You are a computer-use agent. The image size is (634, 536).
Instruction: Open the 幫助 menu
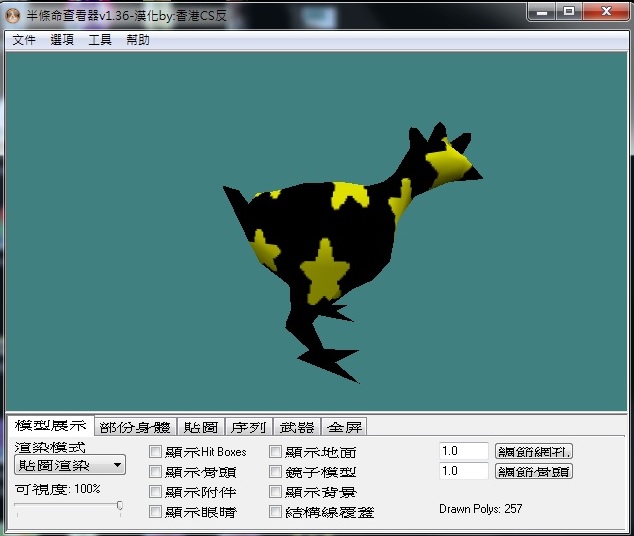pos(138,40)
